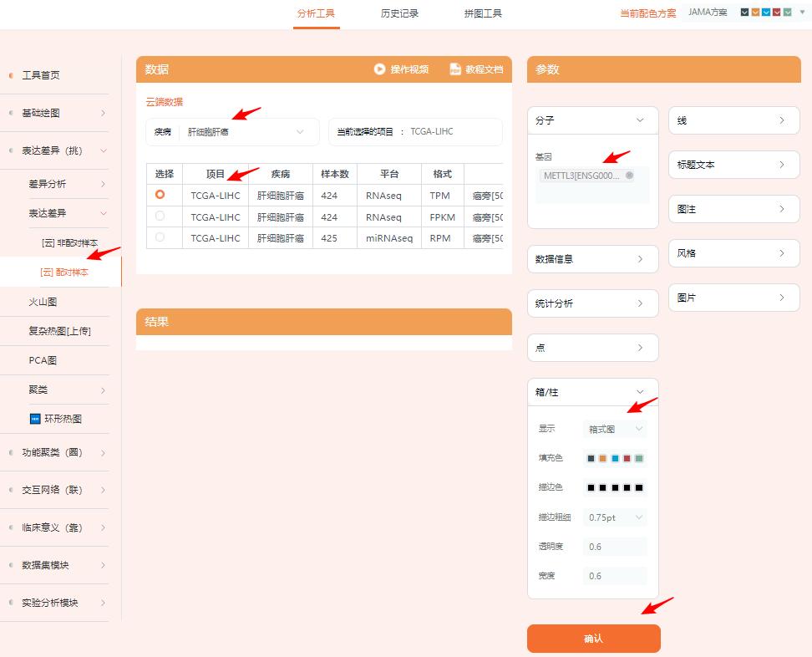Pick the red 填充色 swatch
The width and height of the screenshot is (812, 657).
pos(627,458)
